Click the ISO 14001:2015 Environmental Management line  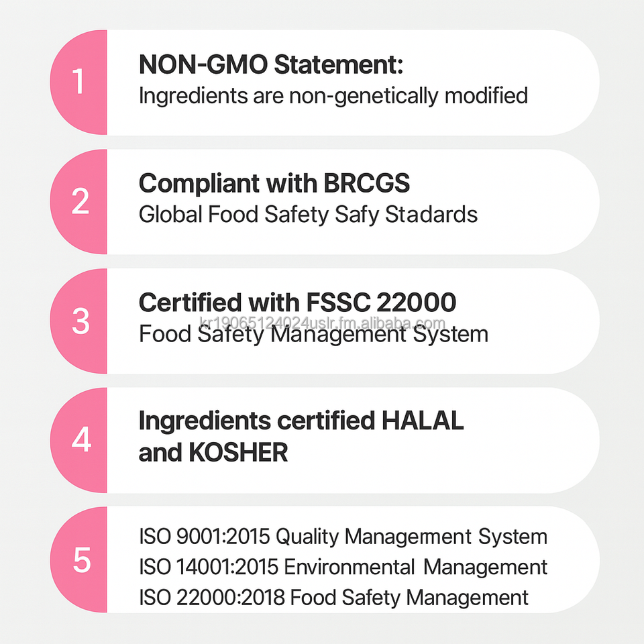pos(343,567)
